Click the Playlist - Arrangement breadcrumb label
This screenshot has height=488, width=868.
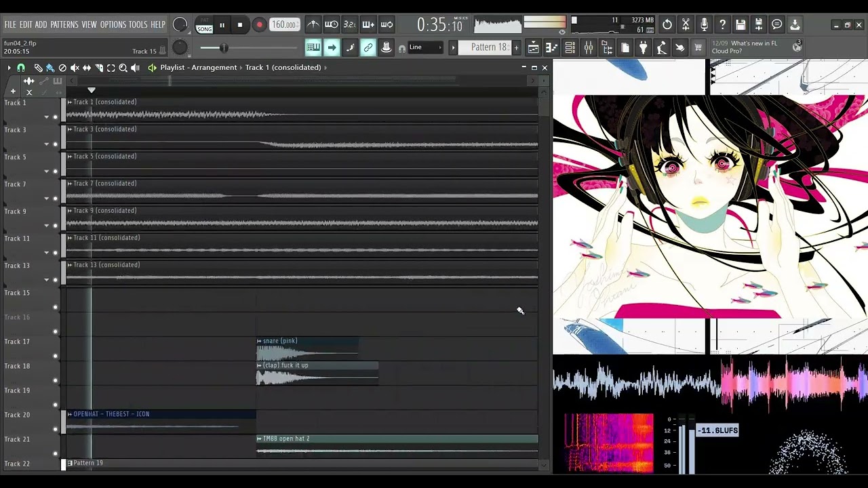coord(199,68)
